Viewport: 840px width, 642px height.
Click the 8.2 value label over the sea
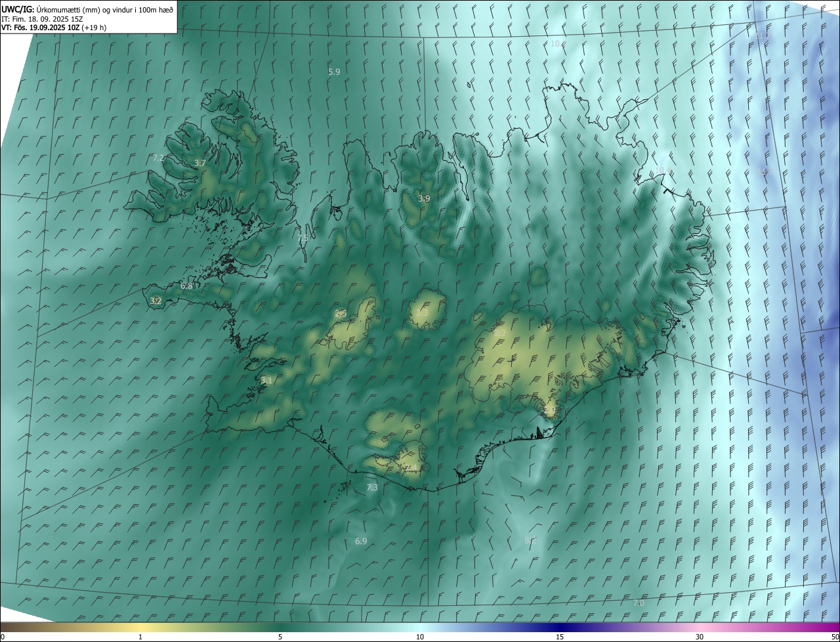click(x=530, y=540)
